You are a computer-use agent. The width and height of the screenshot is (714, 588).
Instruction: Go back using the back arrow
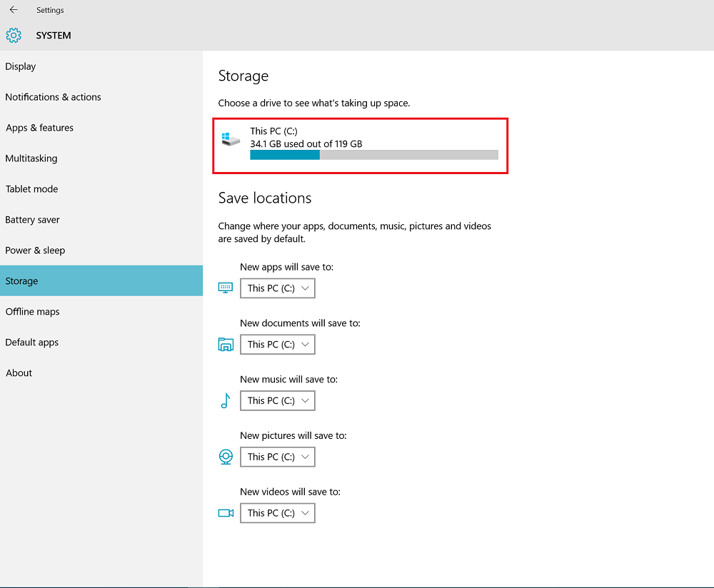[14, 9]
